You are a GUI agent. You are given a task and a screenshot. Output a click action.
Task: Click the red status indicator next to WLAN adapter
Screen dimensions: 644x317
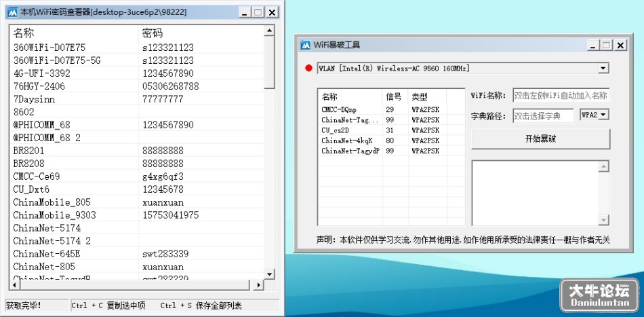(x=309, y=69)
